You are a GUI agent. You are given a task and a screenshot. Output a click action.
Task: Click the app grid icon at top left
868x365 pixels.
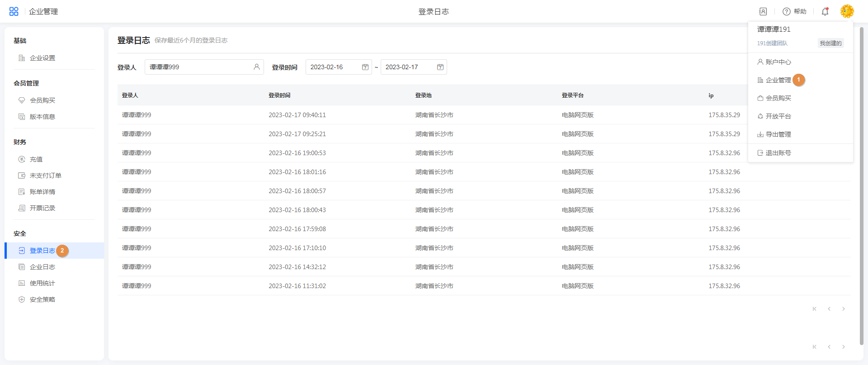coord(14,11)
